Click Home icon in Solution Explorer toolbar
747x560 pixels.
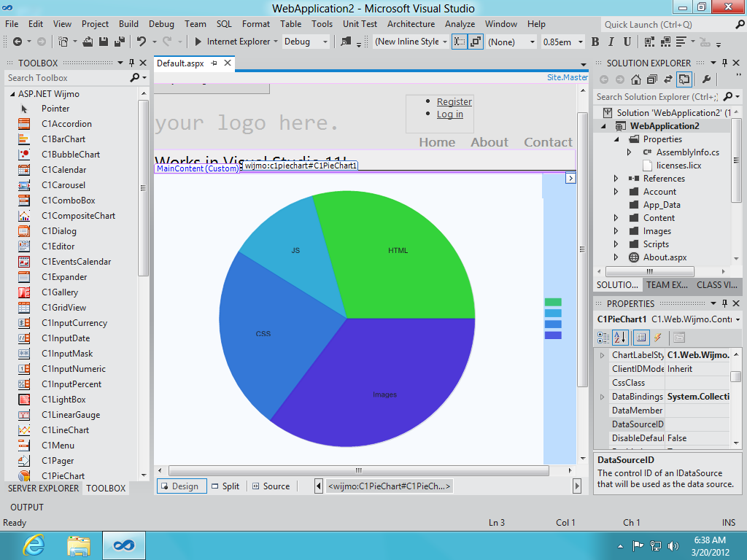click(x=635, y=79)
